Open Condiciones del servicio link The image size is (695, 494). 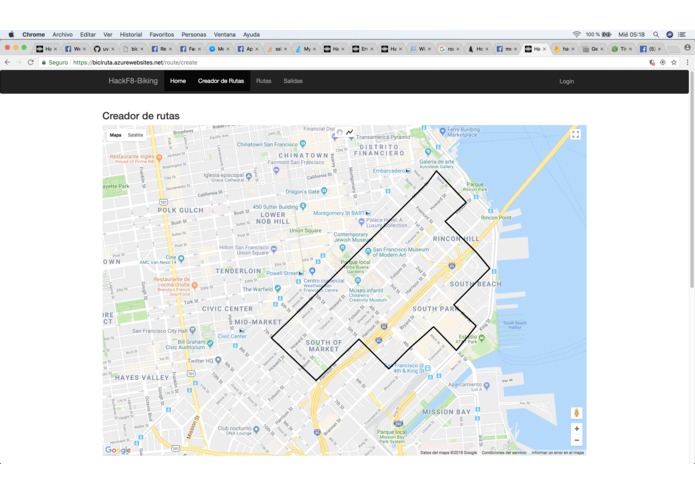click(x=504, y=453)
